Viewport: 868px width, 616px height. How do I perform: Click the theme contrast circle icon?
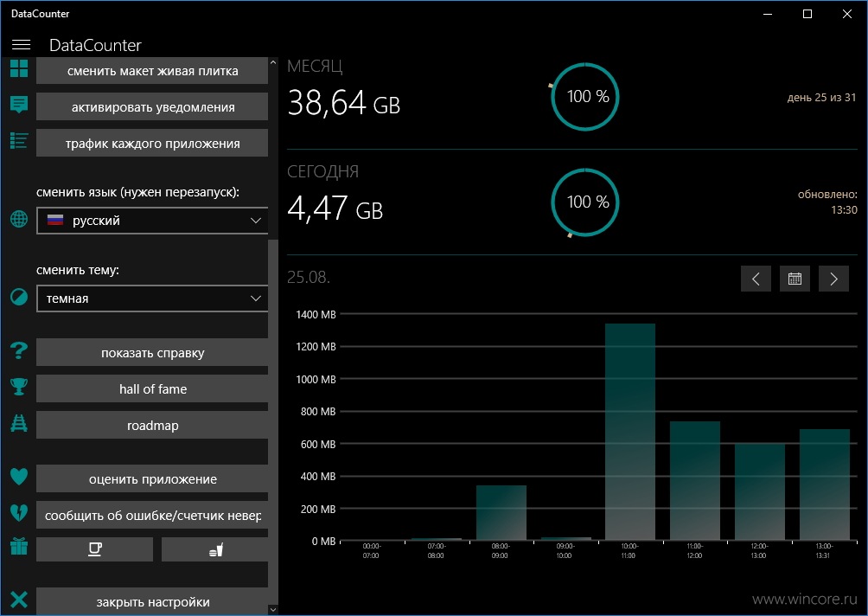19,297
